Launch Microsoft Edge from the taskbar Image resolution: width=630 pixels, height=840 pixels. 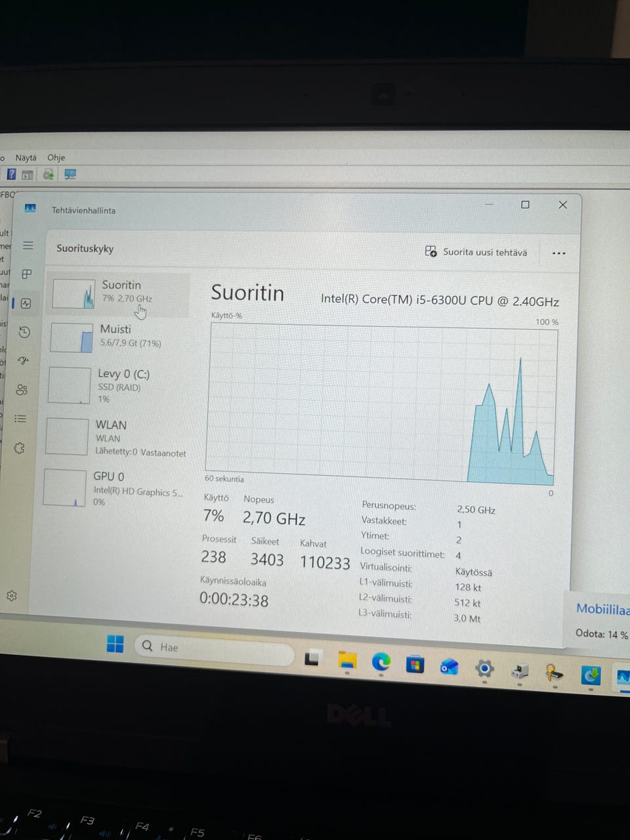[x=381, y=663]
